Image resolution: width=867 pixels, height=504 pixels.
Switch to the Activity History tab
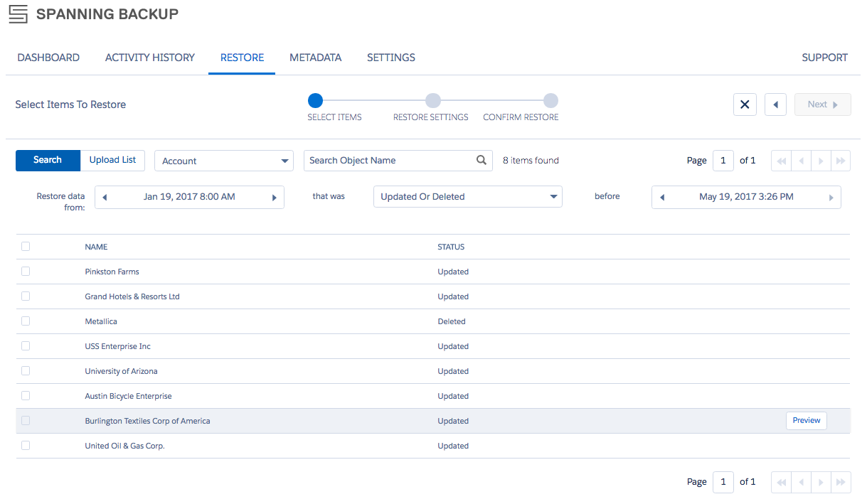pyautogui.click(x=149, y=58)
